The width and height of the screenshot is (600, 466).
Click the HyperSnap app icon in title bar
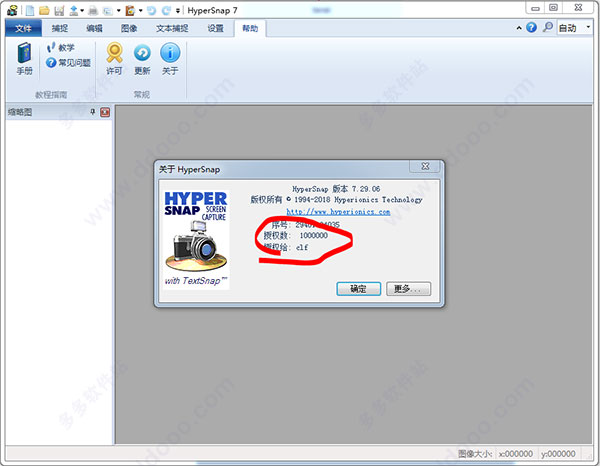pos(12,10)
